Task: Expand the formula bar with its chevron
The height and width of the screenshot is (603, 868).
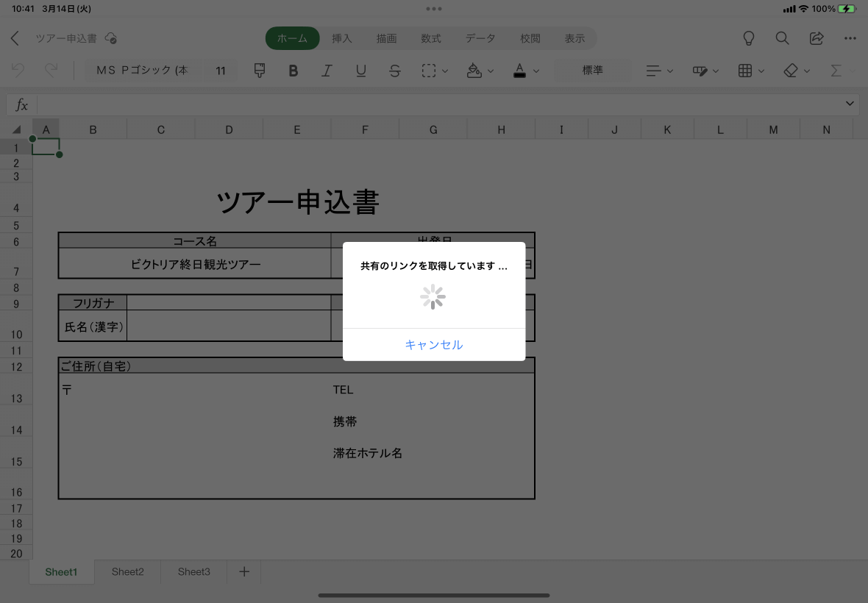Action: point(850,104)
